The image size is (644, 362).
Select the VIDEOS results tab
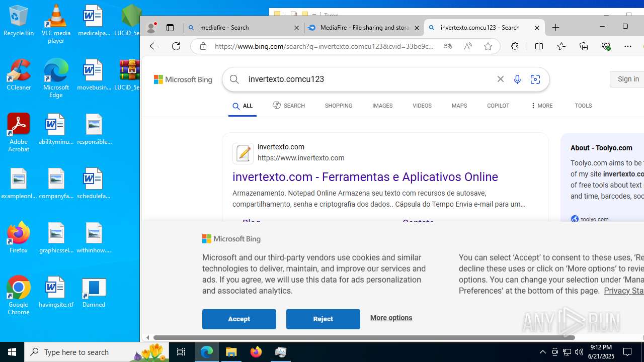[x=422, y=106]
